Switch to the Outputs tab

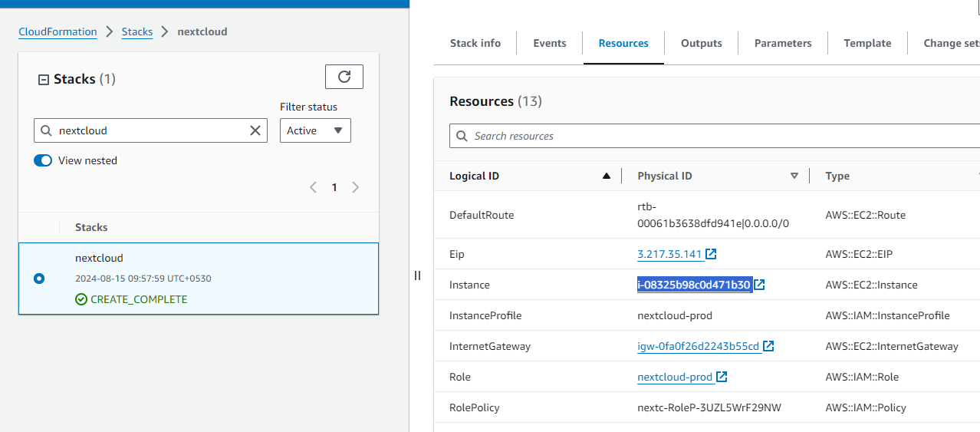[x=702, y=43]
